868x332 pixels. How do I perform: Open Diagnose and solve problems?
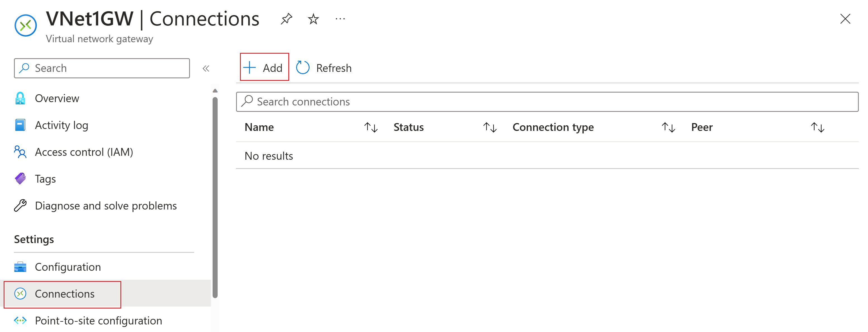click(106, 206)
